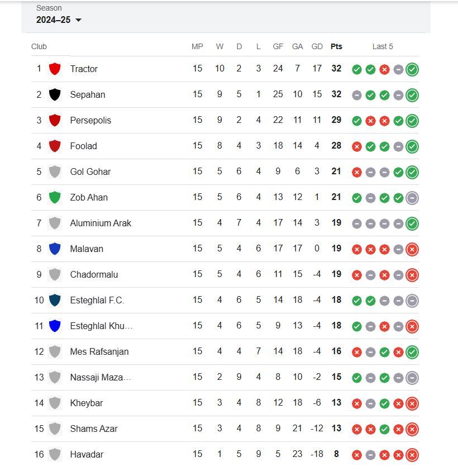Open the Mes Rafsanjan club entry
The image size is (458, 476).
99,351
